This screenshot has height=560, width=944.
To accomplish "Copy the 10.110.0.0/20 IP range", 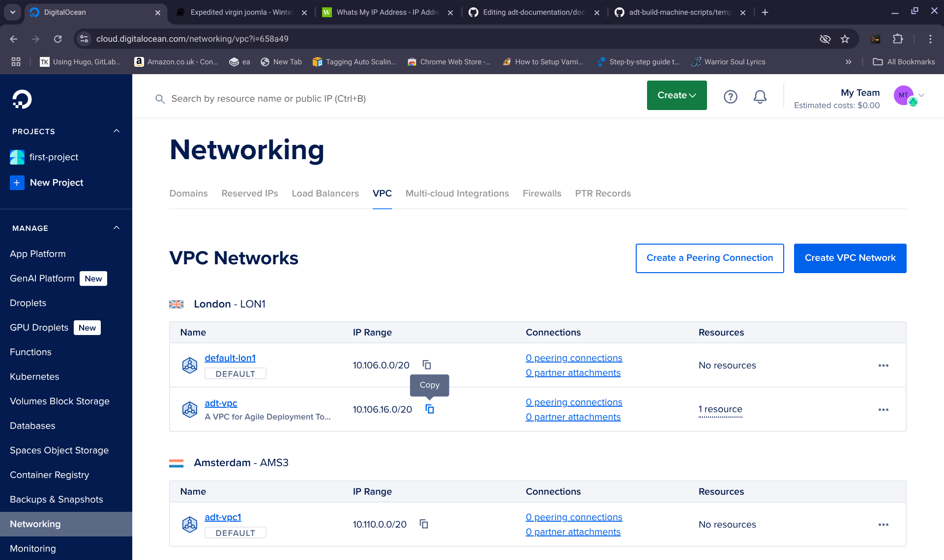I will click(x=424, y=524).
